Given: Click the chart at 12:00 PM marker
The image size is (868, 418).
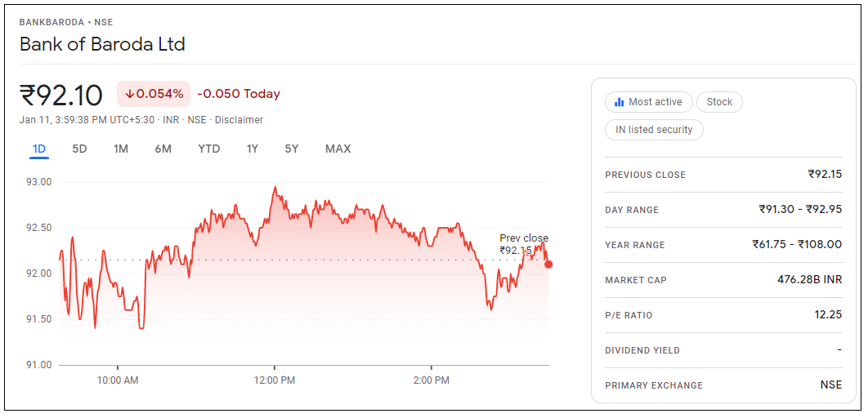Looking at the screenshot, I should [275, 380].
